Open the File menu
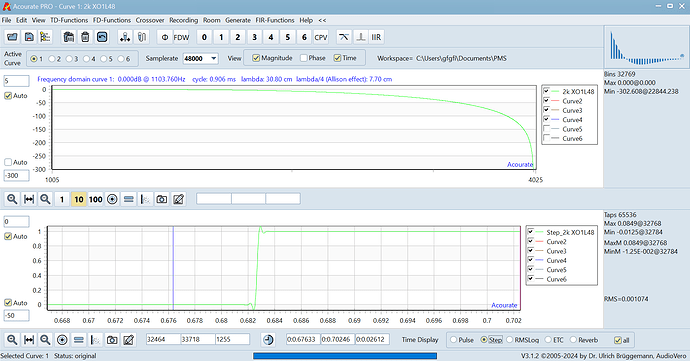 point(7,20)
